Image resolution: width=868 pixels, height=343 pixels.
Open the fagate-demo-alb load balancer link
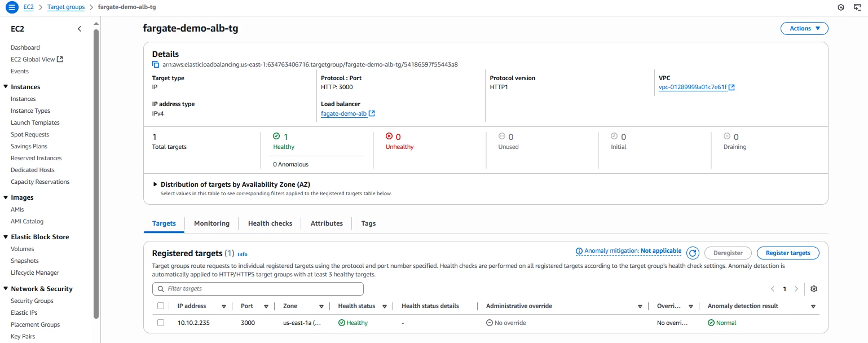click(344, 113)
